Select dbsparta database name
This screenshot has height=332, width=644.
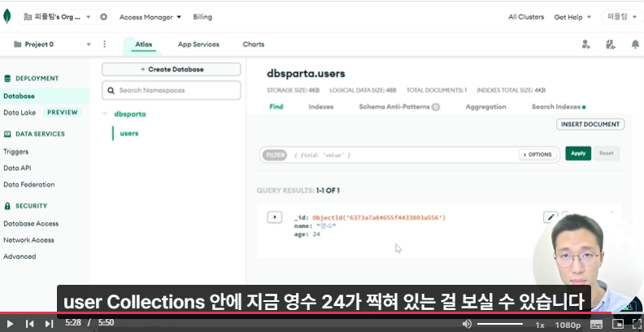[130, 114]
